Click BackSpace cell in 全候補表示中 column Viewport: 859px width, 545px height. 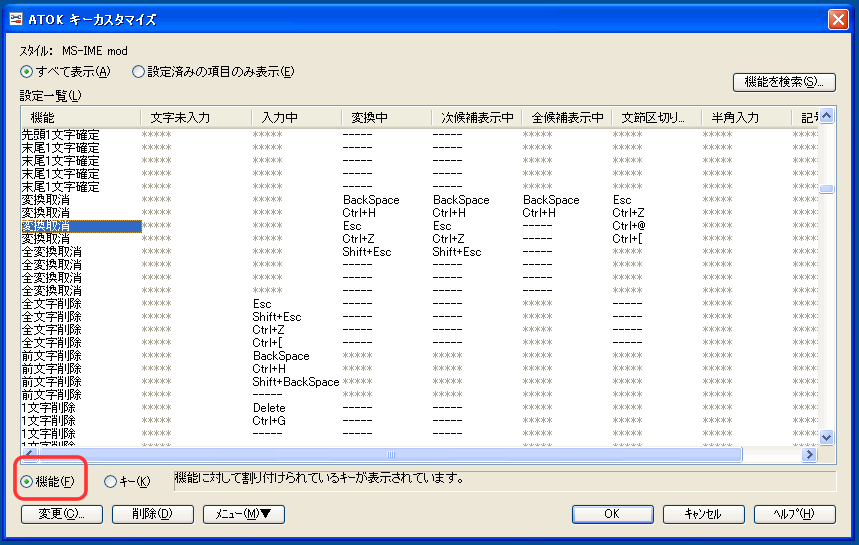tap(551, 200)
